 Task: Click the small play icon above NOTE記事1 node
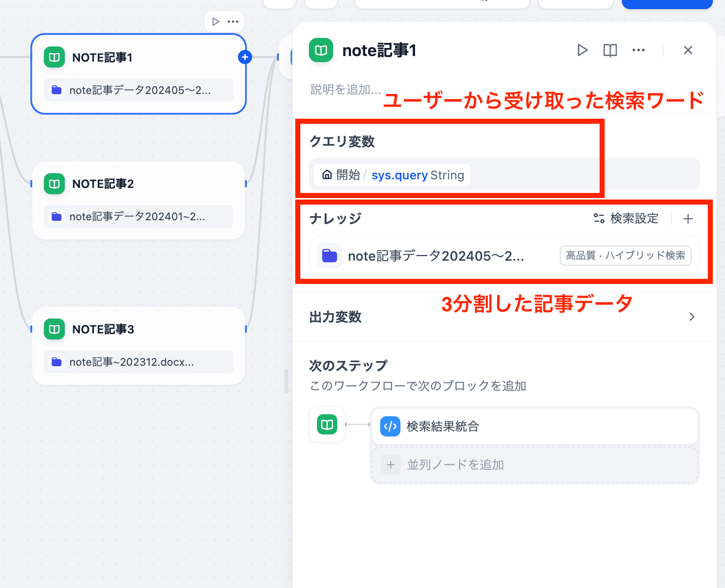point(215,22)
